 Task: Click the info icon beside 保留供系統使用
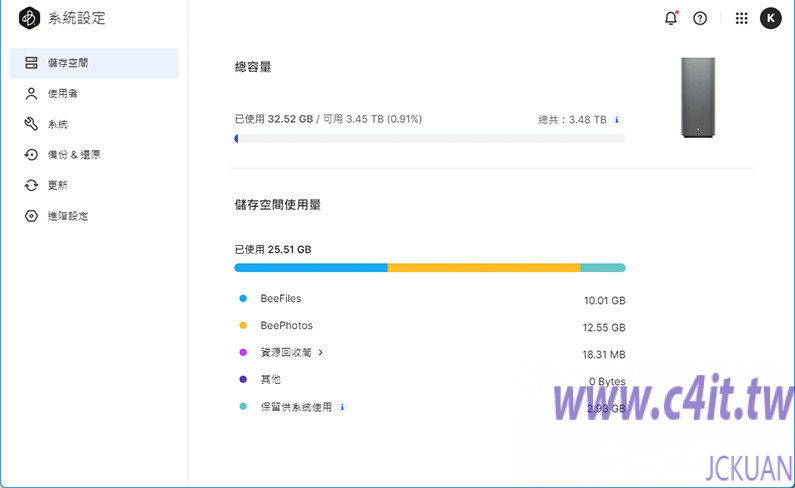pos(342,407)
